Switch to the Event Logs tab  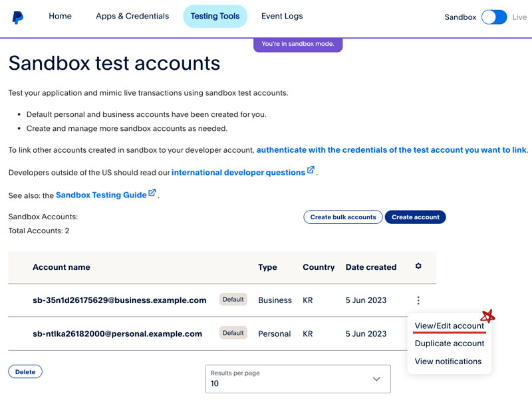coord(282,16)
